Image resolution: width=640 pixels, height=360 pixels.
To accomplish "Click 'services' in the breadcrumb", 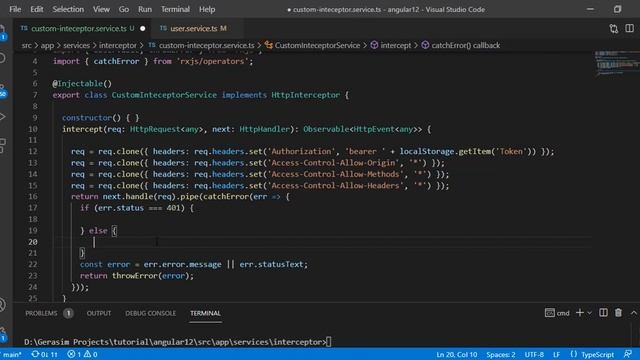I will [x=76, y=45].
